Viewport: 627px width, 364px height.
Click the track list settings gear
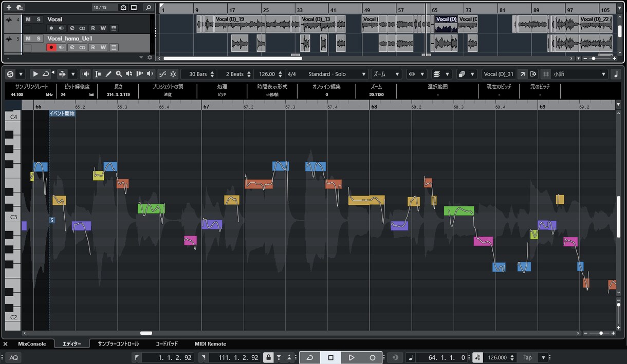pyautogui.click(x=150, y=58)
